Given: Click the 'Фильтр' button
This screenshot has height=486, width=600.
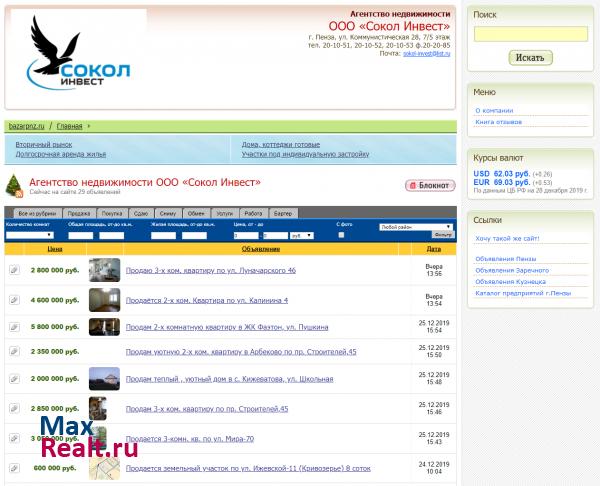Looking at the screenshot, I should pos(443,235).
